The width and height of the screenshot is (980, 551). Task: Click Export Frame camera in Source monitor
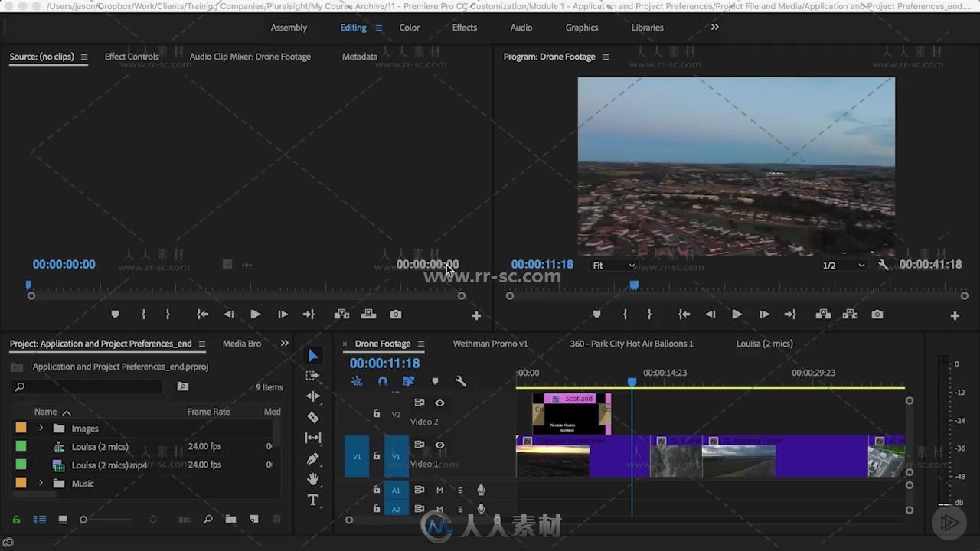[x=395, y=315]
